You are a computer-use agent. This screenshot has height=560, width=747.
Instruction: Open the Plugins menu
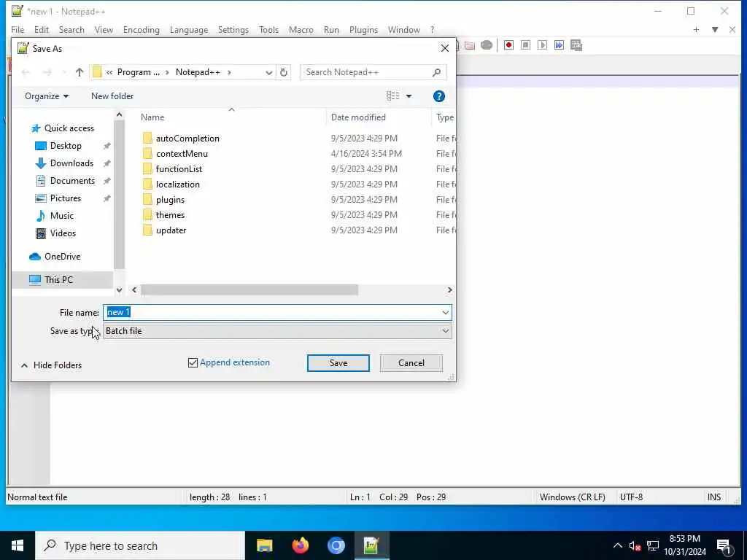click(x=363, y=29)
